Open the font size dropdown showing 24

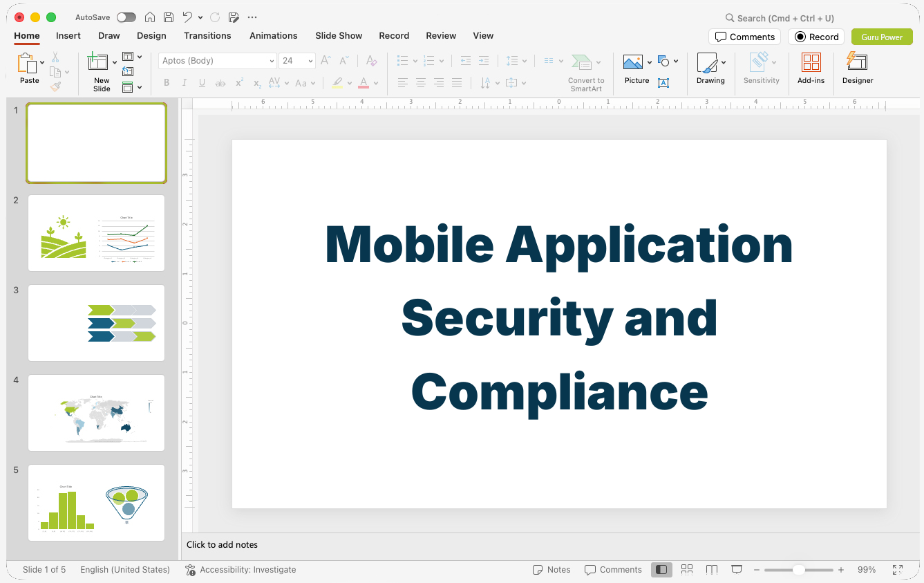297,61
